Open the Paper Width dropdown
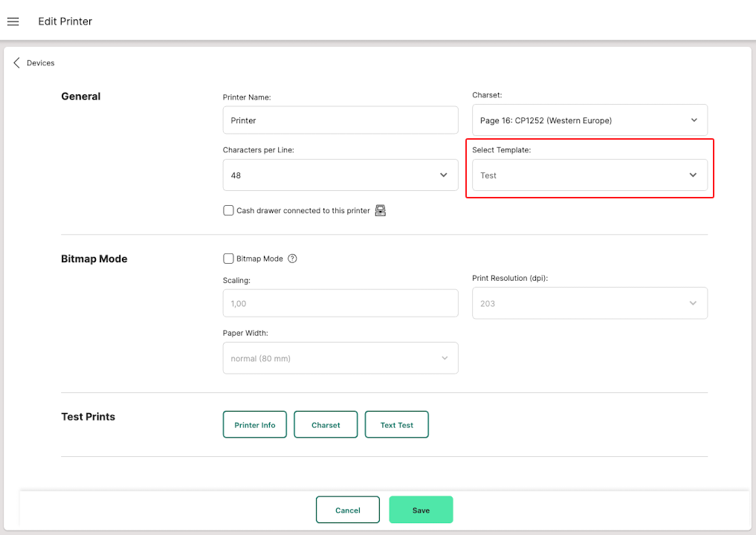Image resolution: width=756 pixels, height=535 pixels. [x=340, y=358]
